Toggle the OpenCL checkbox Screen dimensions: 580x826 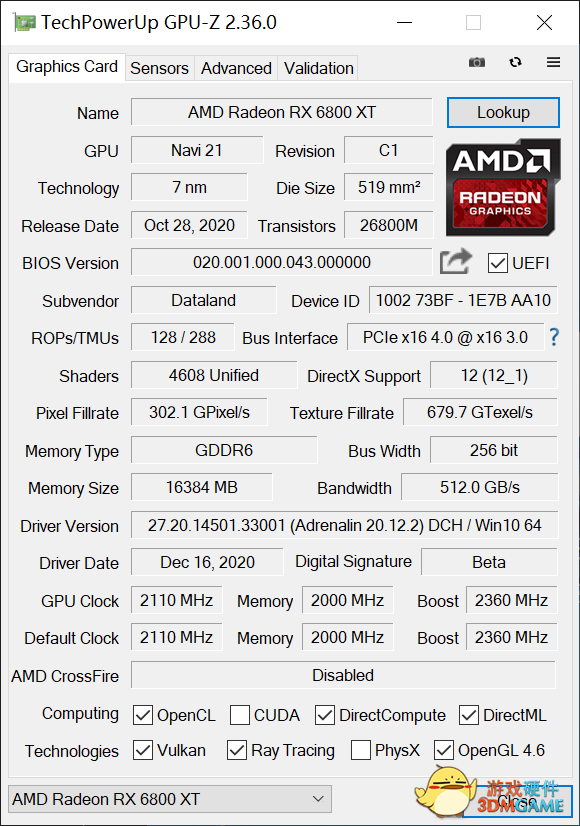[143, 715]
